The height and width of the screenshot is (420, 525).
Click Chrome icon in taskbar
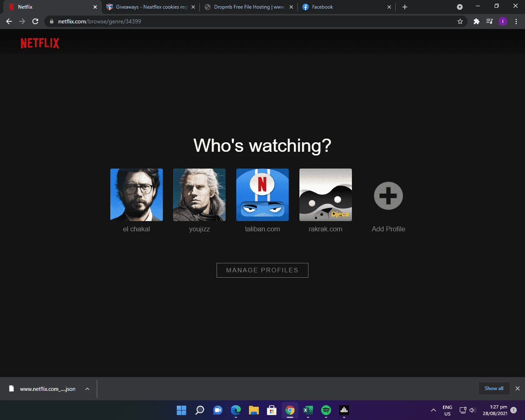(x=290, y=410)
